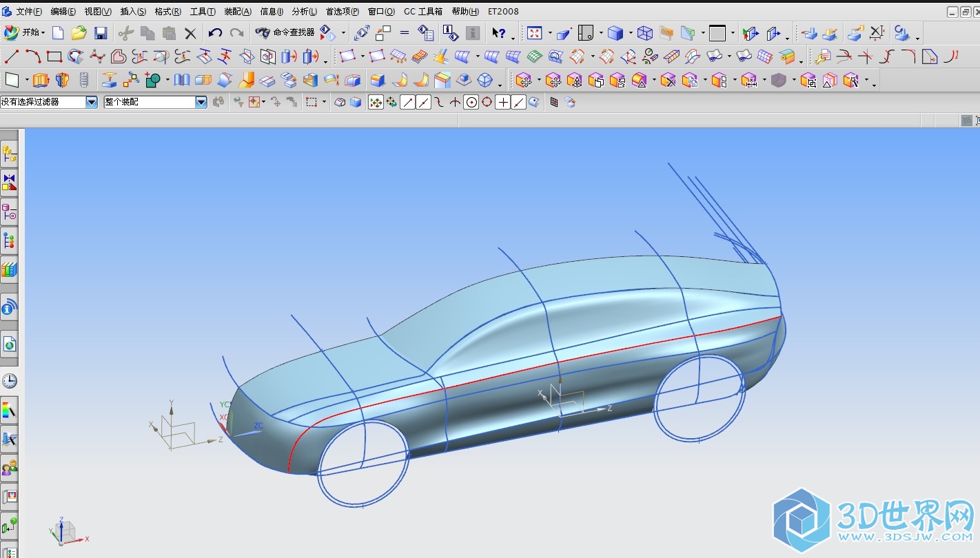Viewport: 980px width, 558px height.
Task: Open the System Materials color sidebar icon
Action: (x=9, y=411)
